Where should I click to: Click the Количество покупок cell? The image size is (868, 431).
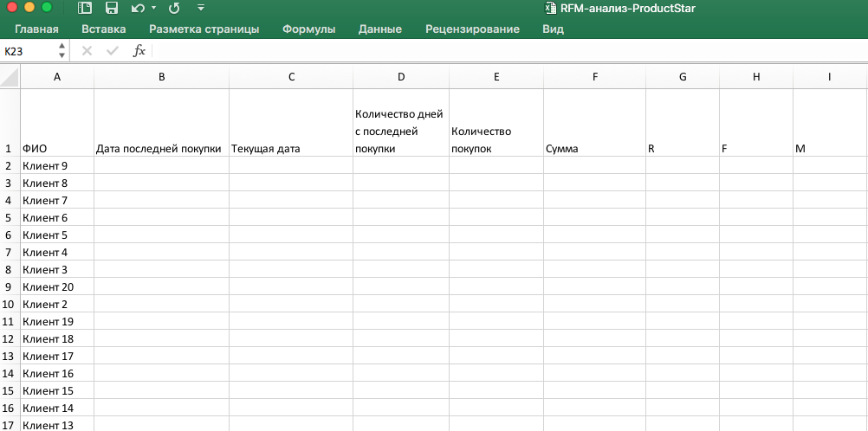coord(496,122)
